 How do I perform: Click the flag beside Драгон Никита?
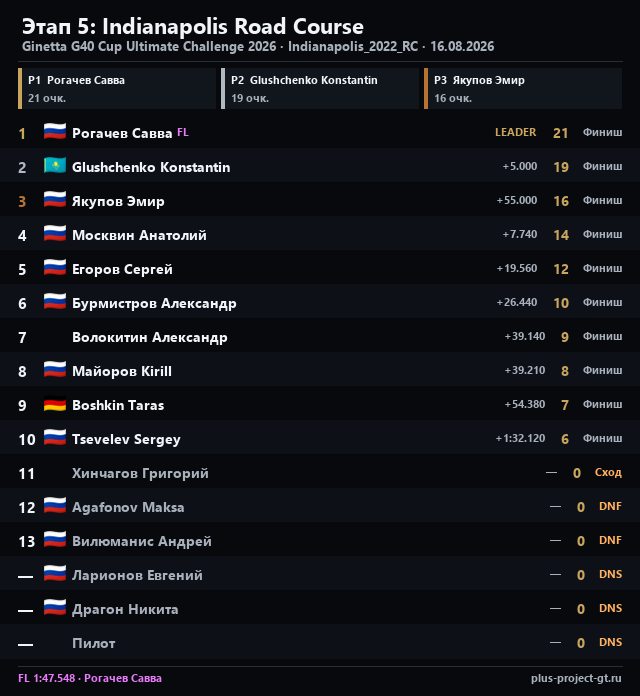point(55,608)
